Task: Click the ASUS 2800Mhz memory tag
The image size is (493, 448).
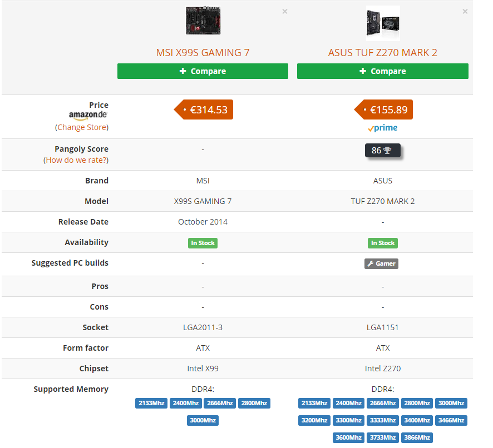Action: (417, 403)
